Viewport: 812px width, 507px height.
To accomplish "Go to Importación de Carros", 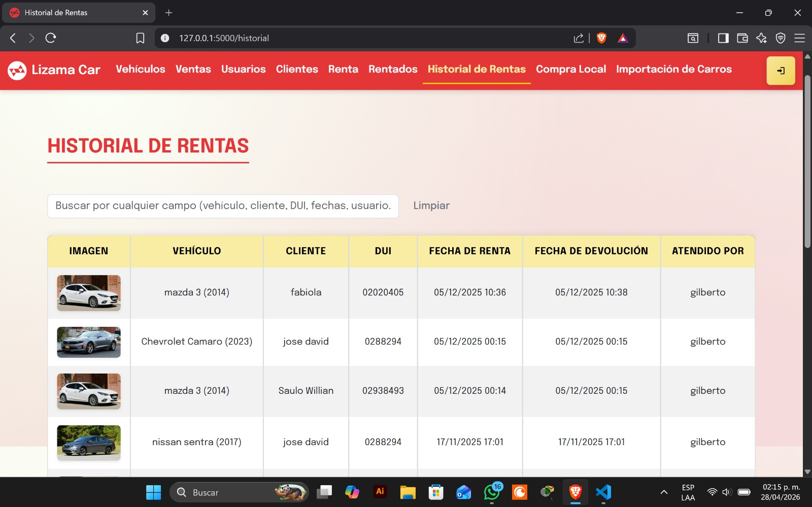I will tap(674, 69).
